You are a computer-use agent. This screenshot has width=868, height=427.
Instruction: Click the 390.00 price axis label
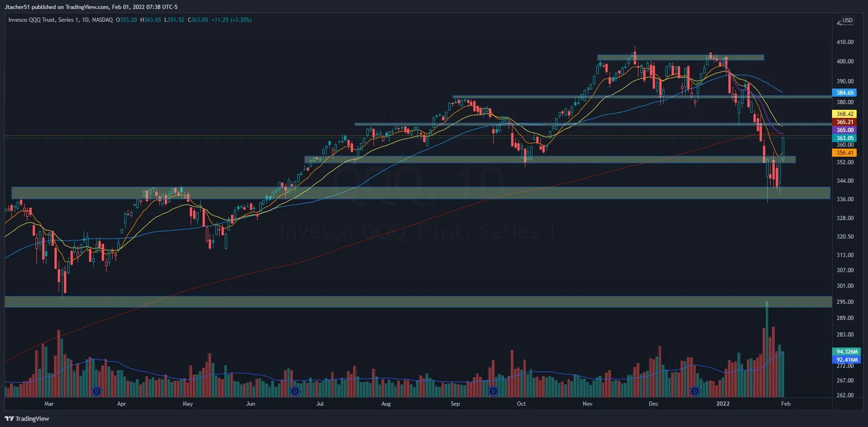[845, 81]
